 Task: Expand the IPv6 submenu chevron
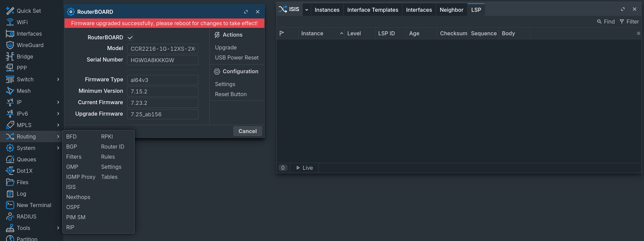[58, 114]
